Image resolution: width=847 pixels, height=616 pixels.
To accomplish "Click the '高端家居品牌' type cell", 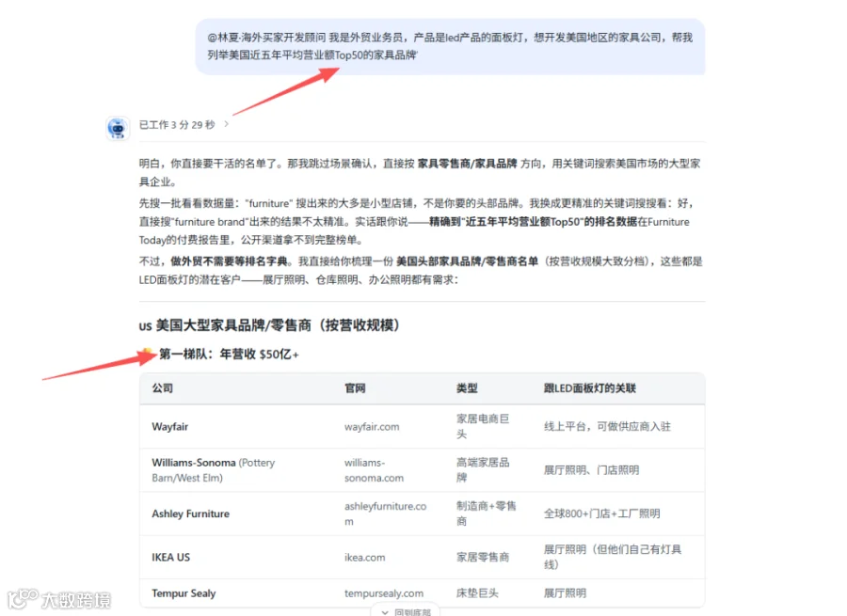I will pos(483,469).
